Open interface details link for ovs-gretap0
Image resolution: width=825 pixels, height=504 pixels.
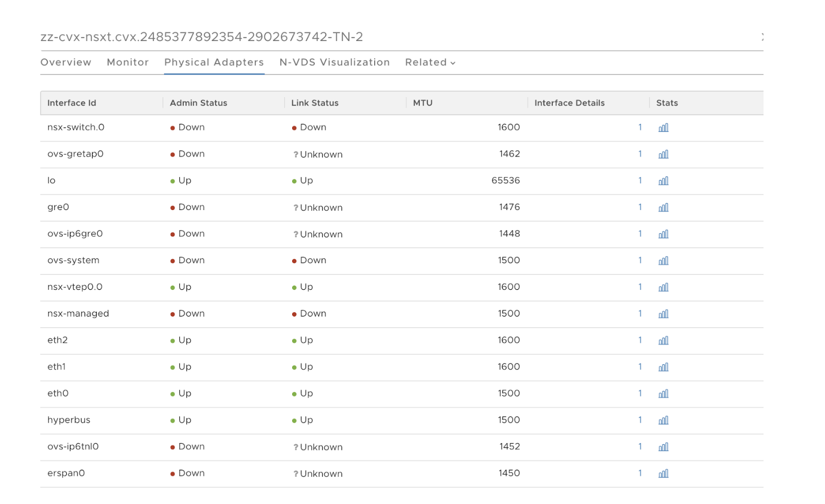(640, 154)
